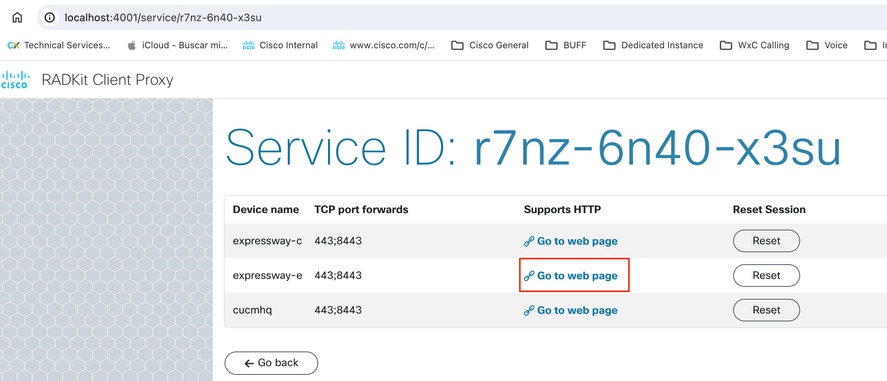Open the BUFF bookmark folder
The height and width of the screenshot is (381, 887).
pos(566,45)
